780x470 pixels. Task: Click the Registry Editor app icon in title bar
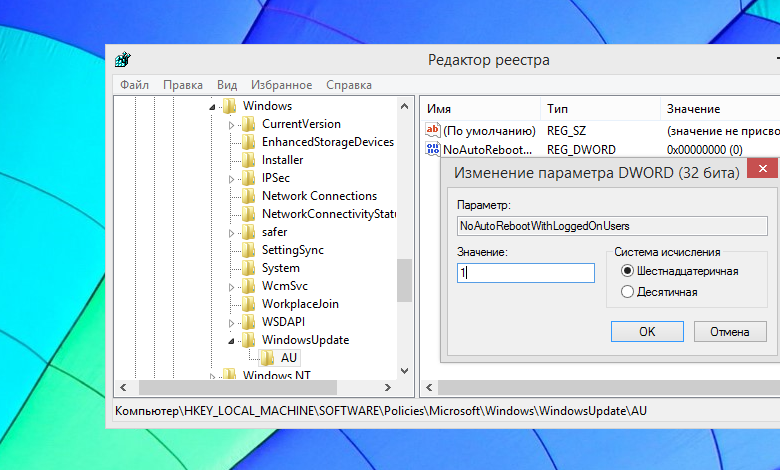click(x=122, y=60)
